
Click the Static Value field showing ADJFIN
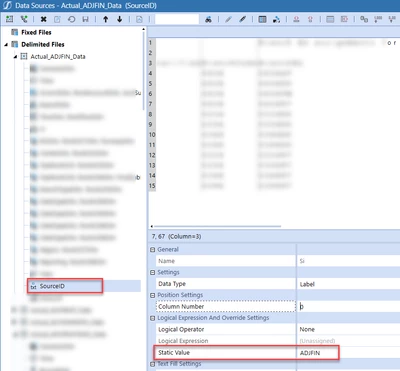(348, 353)
